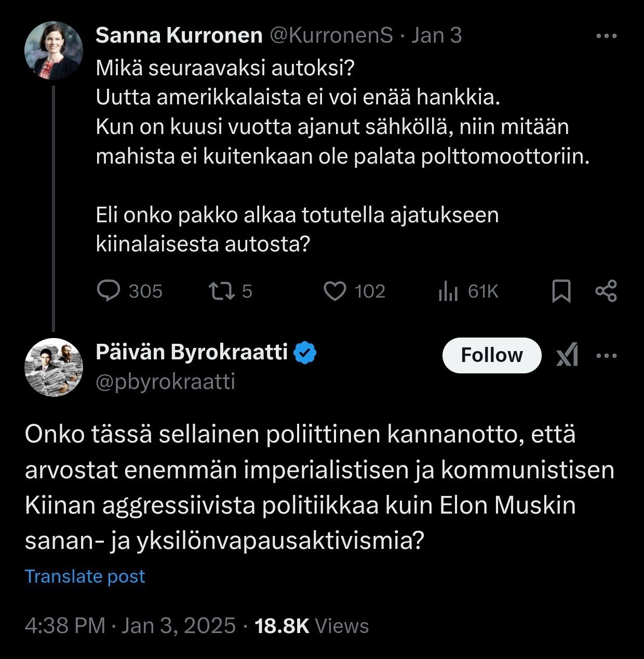Click Translate post link
Viewport: 644px width, 659px height.
pos(85,576)
